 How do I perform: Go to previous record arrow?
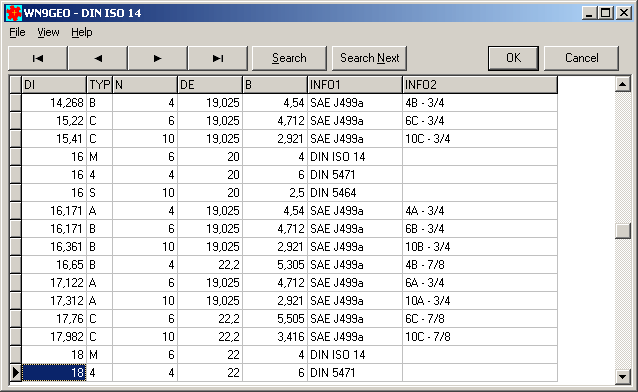click(98, 58)
